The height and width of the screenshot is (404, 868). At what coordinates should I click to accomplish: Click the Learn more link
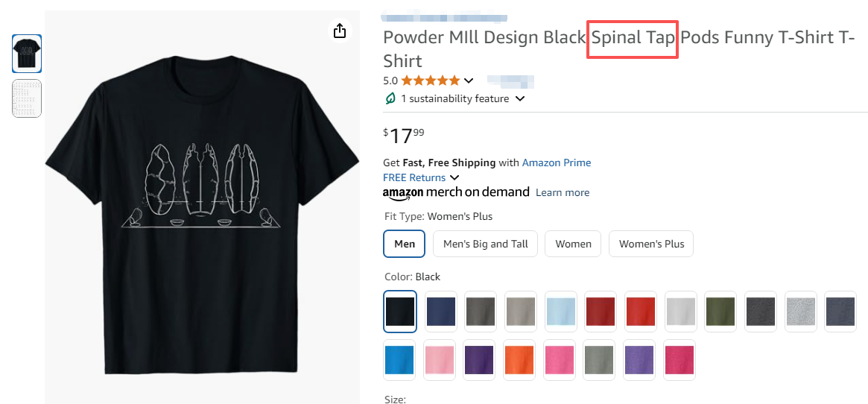coord(563,192)
